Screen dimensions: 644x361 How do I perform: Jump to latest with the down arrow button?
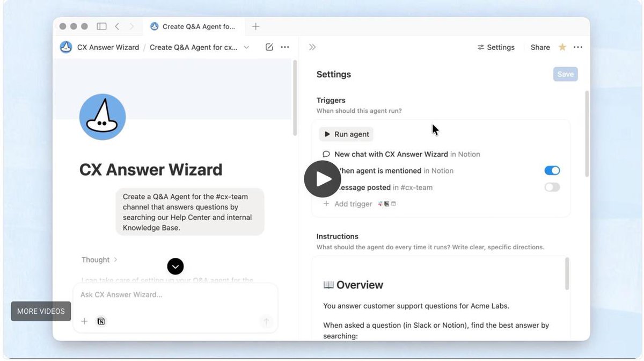coord(175,266)
